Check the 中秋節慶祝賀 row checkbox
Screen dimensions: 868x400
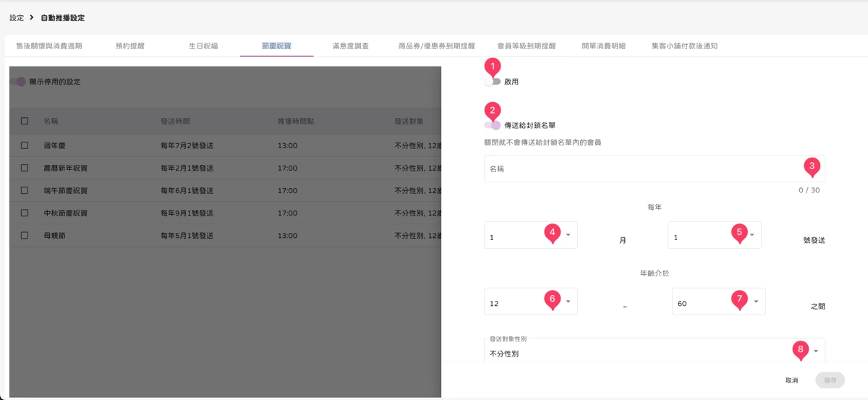click(x=25, y=213)
